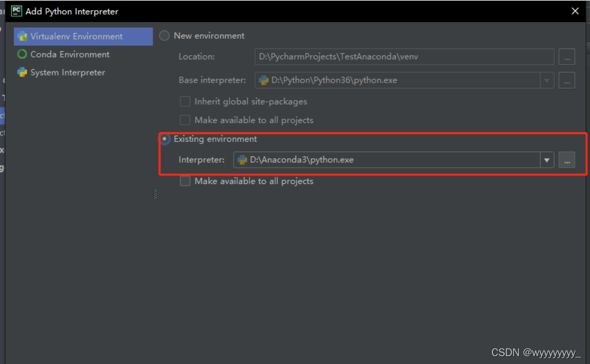Click the Location path field
Image resolution: width=590 pixels, height=364 pixels.
404,57
